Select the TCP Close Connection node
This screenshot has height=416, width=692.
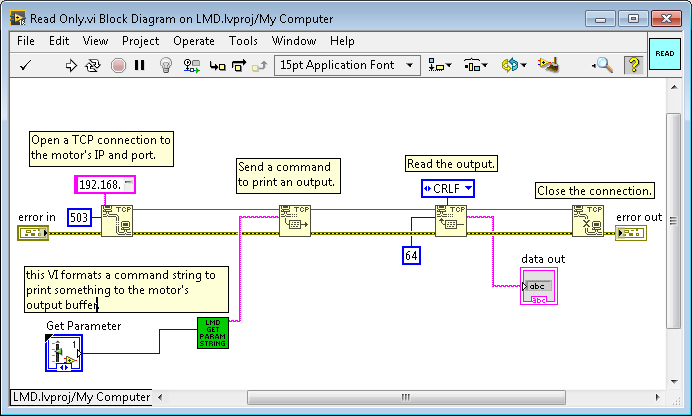pyautogui.click(x=588, y=221)
